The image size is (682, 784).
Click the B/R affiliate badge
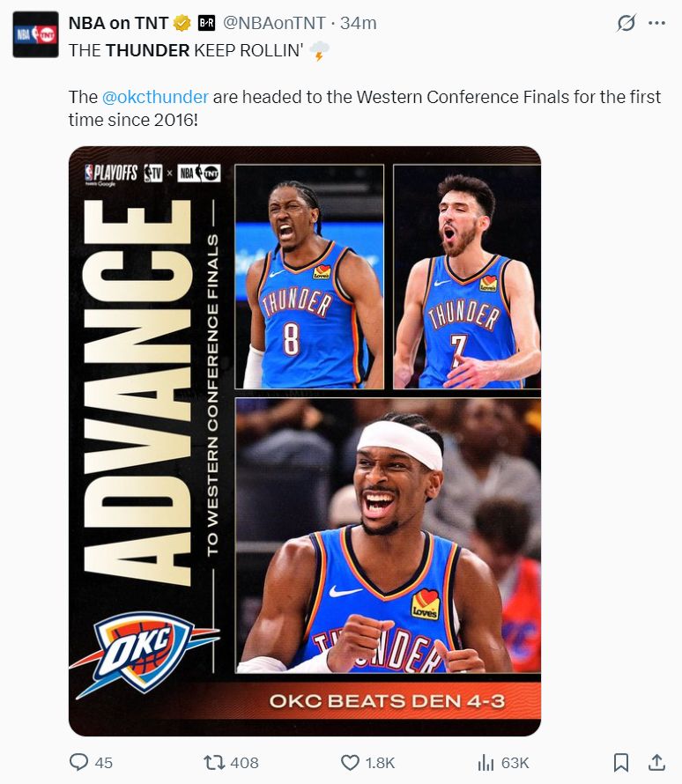tap(206, 23)
